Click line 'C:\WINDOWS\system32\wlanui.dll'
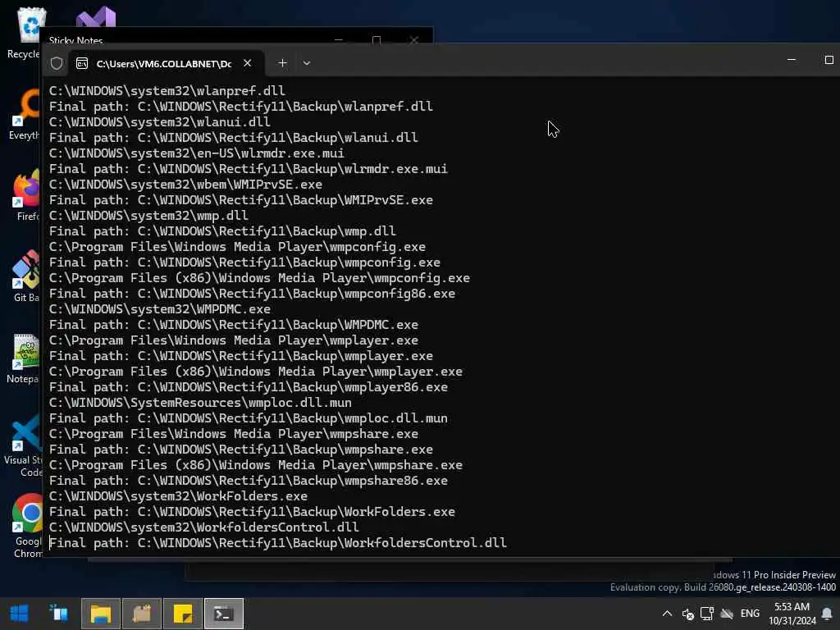Viewport: 840px width, 630px height. click(x=160, y=122)
